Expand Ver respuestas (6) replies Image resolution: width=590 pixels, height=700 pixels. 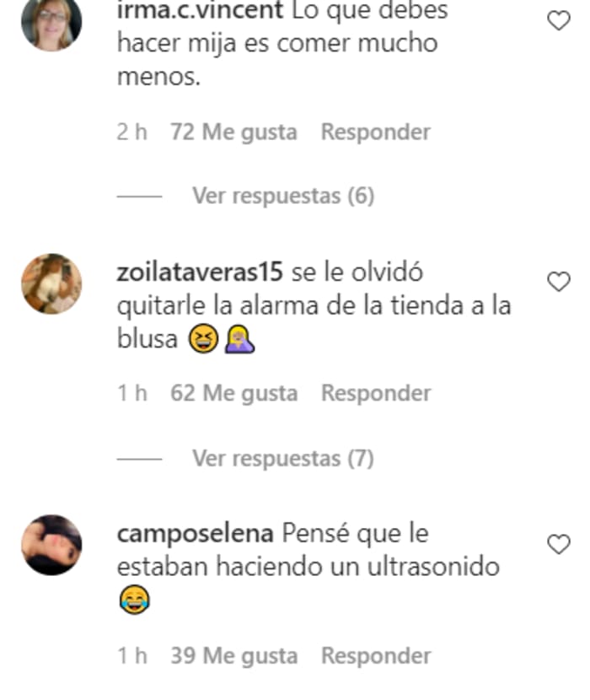(283, 196)
